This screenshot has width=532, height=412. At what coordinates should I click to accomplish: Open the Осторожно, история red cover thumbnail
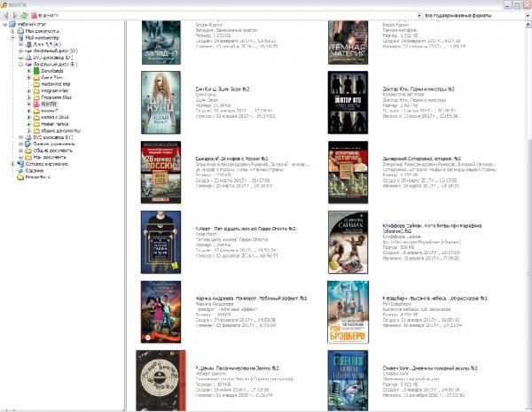348,172
